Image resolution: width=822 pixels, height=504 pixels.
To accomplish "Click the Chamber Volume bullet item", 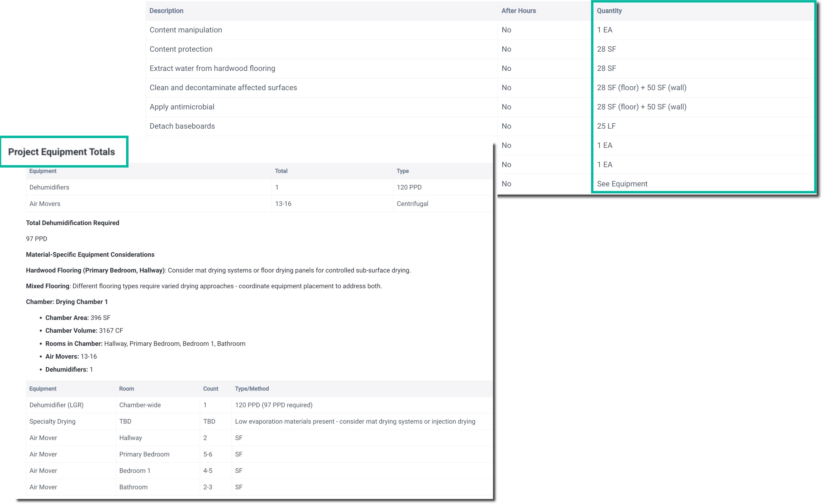I will coord(84,331).
